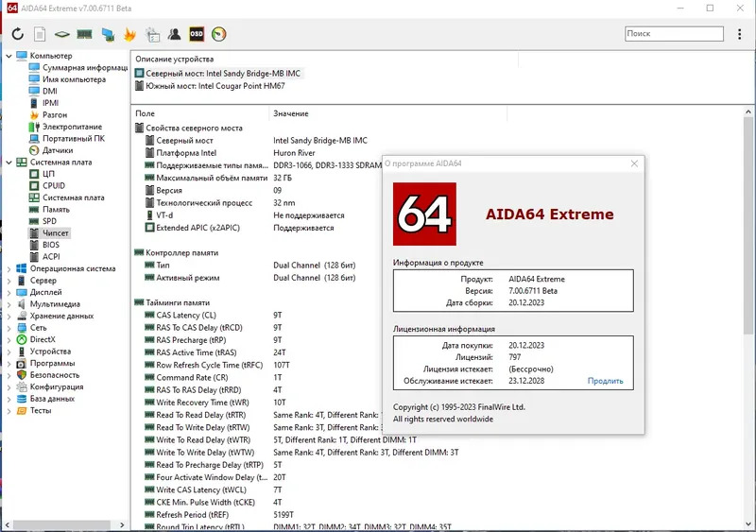756x532 pixels.
Task: Expand the Операционная система node
Action: 9,268
